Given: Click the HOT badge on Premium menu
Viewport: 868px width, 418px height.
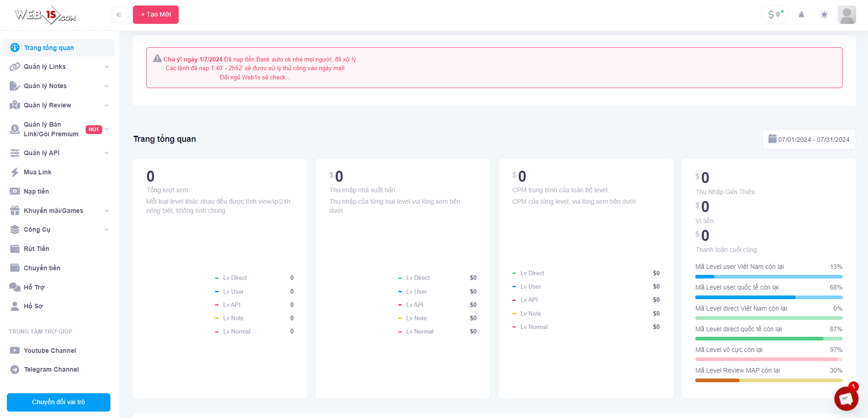Looking at the screenshot, I should click(94, 129).
